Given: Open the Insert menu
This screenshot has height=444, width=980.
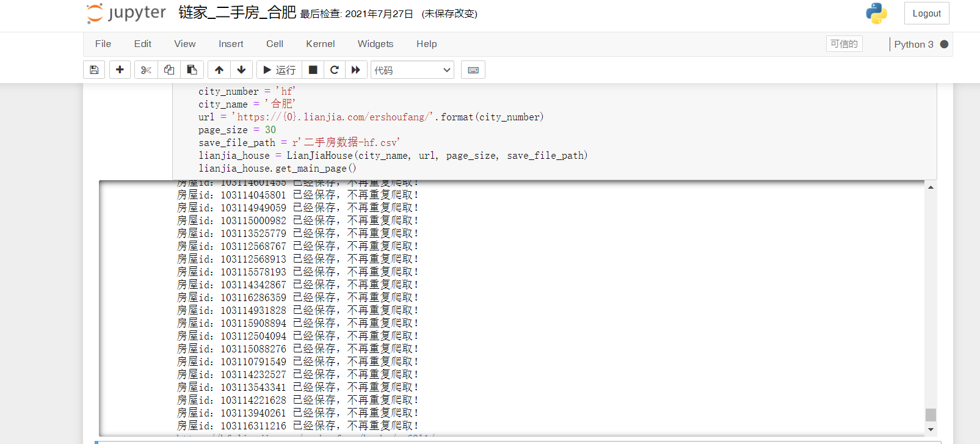Looking at the screenshot, I should (x=231, y=44).
